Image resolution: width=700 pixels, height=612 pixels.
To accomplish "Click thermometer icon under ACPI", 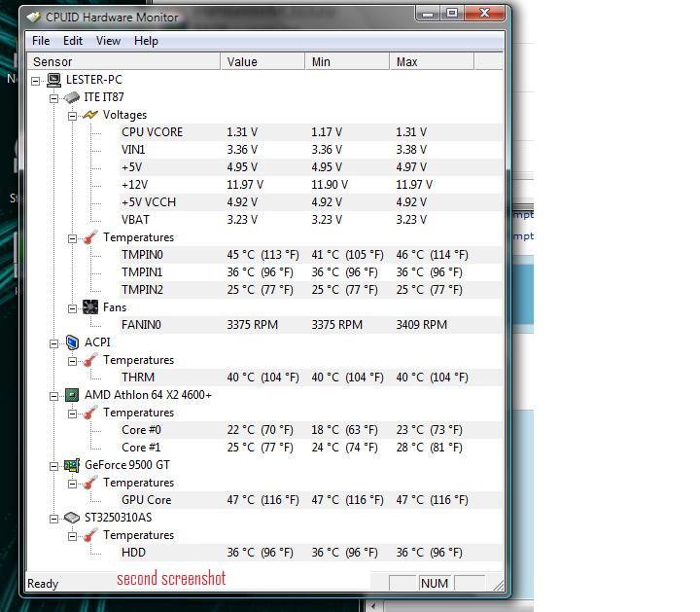I will (x=90, y=360).
